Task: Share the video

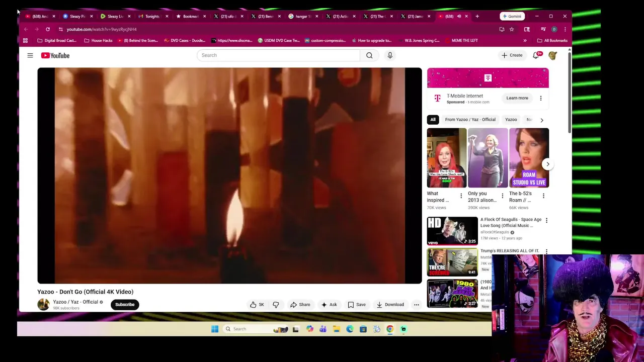Action: (300, 305)
